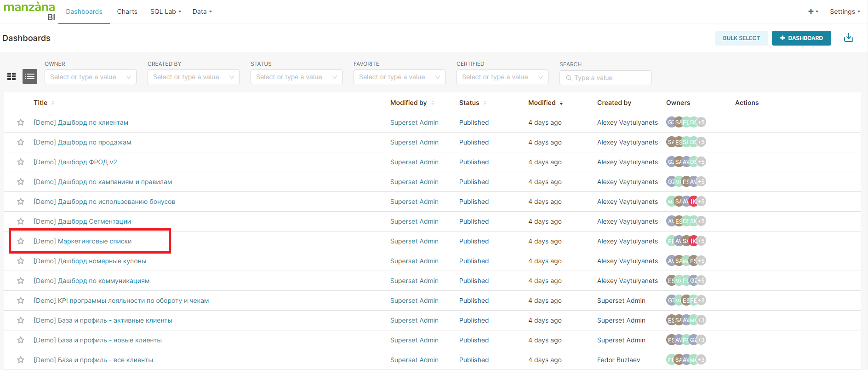The height and width of the screenshot is (370, 868).
Task: Switch to card grid view
Action: (x=11, y=76)
